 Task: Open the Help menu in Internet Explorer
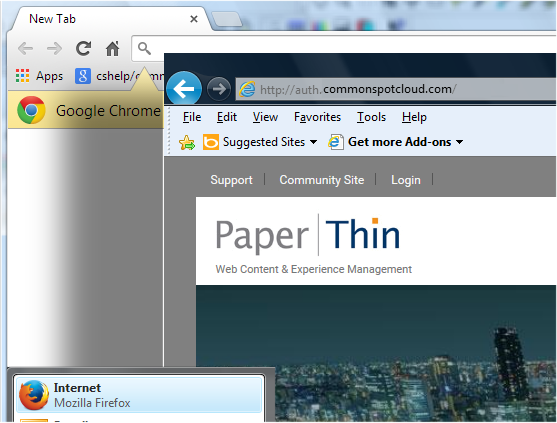tap(414, 117)
